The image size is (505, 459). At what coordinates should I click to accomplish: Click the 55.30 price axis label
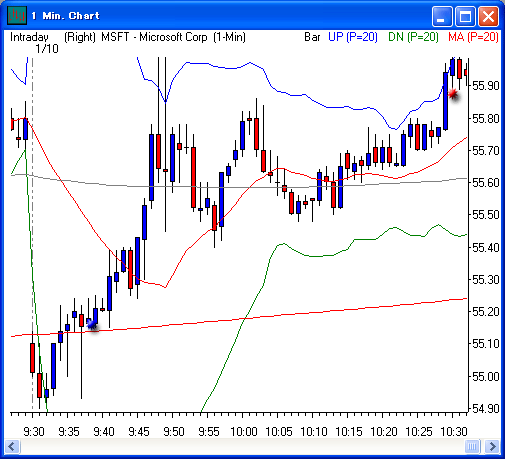(486, 279)
